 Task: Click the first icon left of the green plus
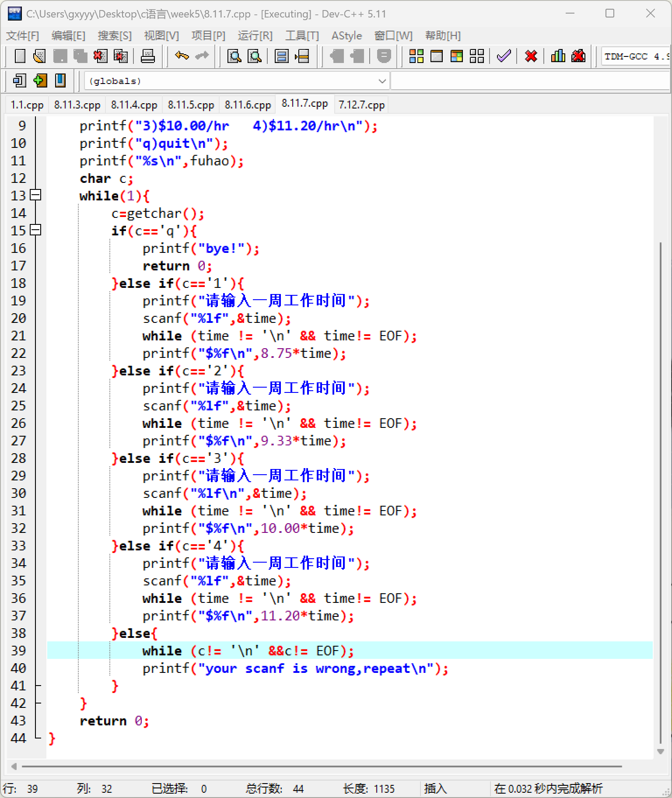pyautogui.click(x=20, y=80)
